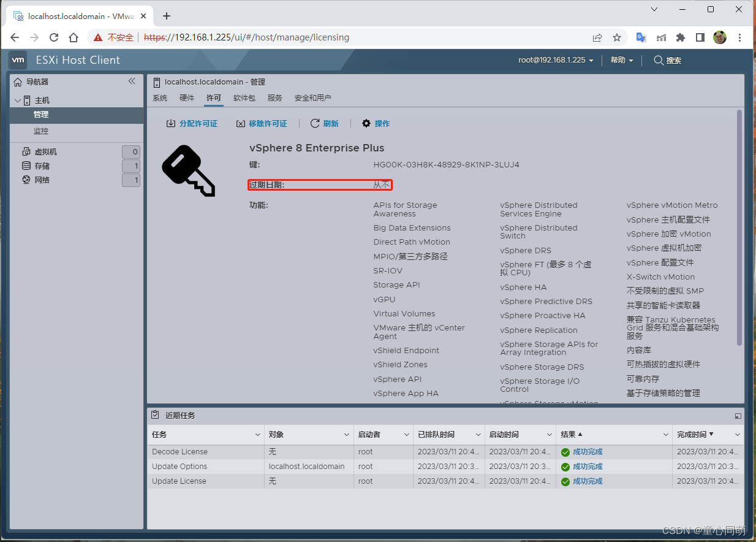Screen dimensions: 756x542
Task: Click the browser back arrow
Action: [15, 37]
